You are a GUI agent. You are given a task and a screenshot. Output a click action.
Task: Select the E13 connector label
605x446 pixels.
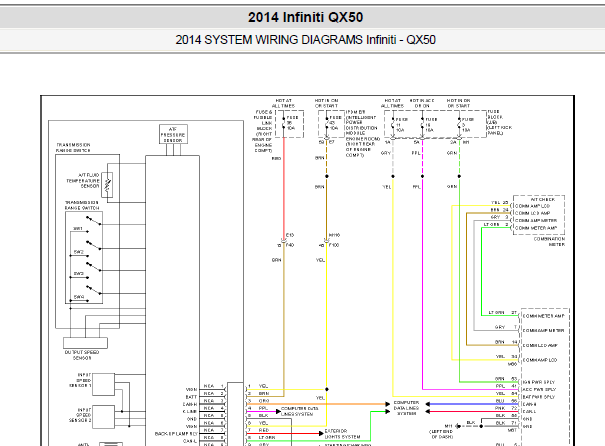(290, 235)
